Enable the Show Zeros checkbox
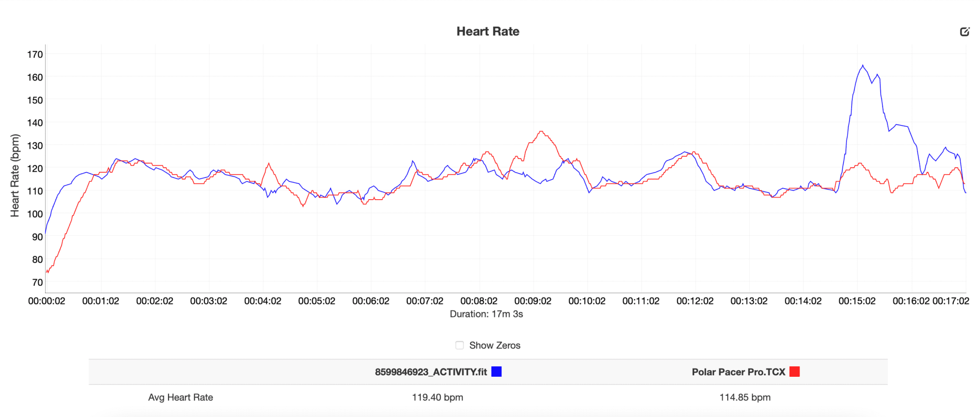Viewport: 980px width, 417px height. 459,345
